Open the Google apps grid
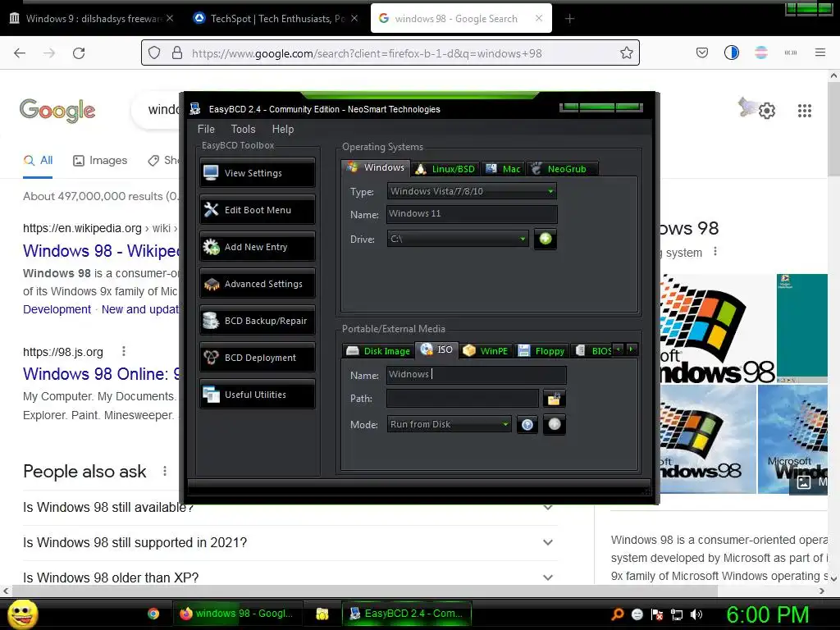The image size is (840, 630). pos(804,111)
